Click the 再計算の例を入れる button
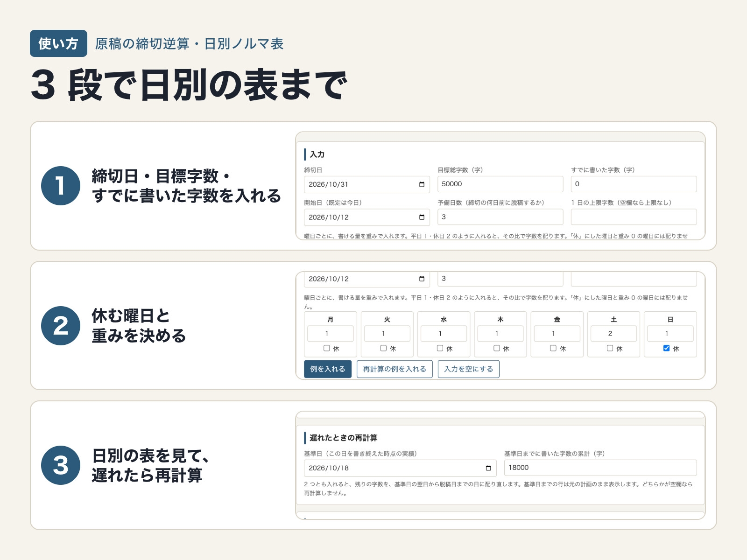Screen dimensions: 747x560 coord(395,369)
